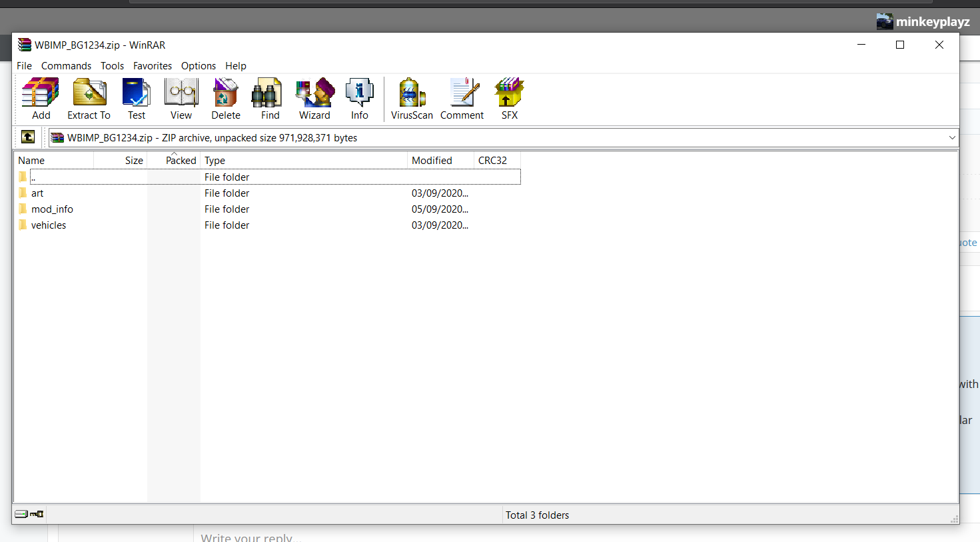Open the Options menu

tap(199, 65)
